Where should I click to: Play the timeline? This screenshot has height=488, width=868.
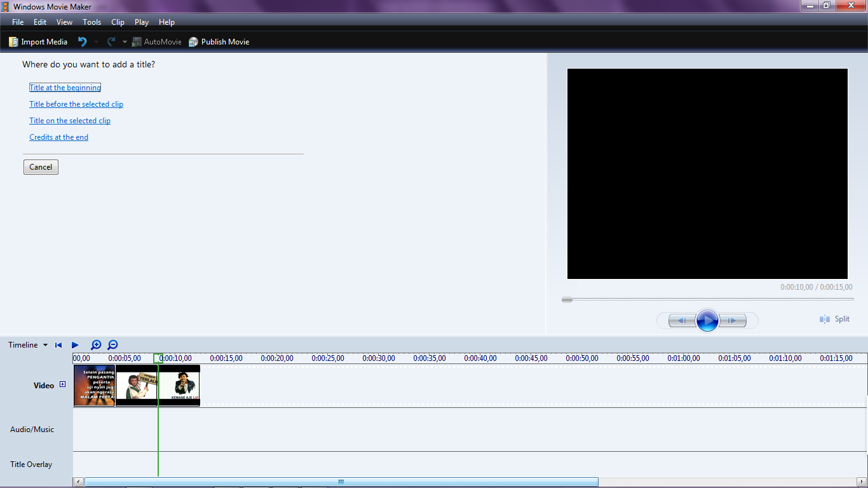tap(75, 344)
